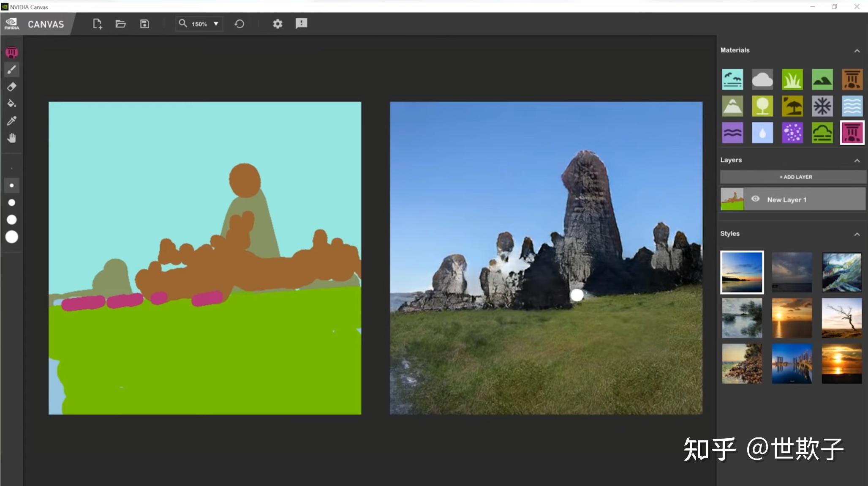Select the Eraser tool
Screen dimensions: 868x486
pyautogui.click(x=12, y=87)
